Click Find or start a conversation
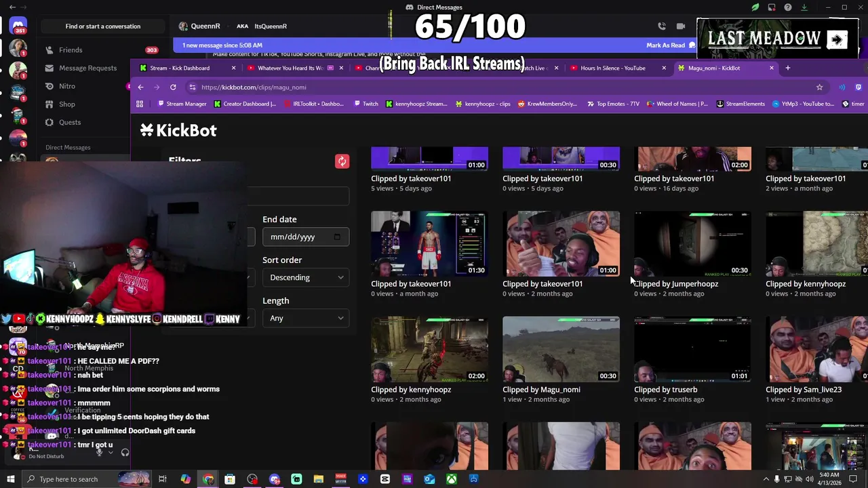 (x=103, y=26)
